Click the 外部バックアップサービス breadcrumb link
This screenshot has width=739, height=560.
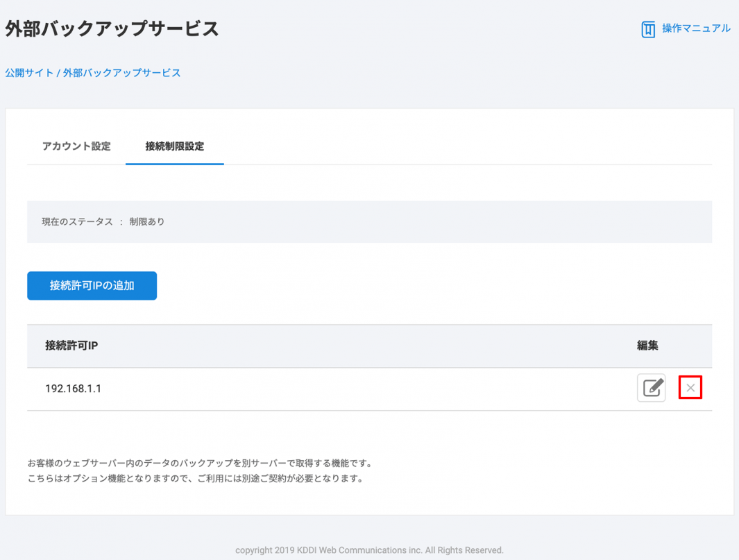point(122,73)
